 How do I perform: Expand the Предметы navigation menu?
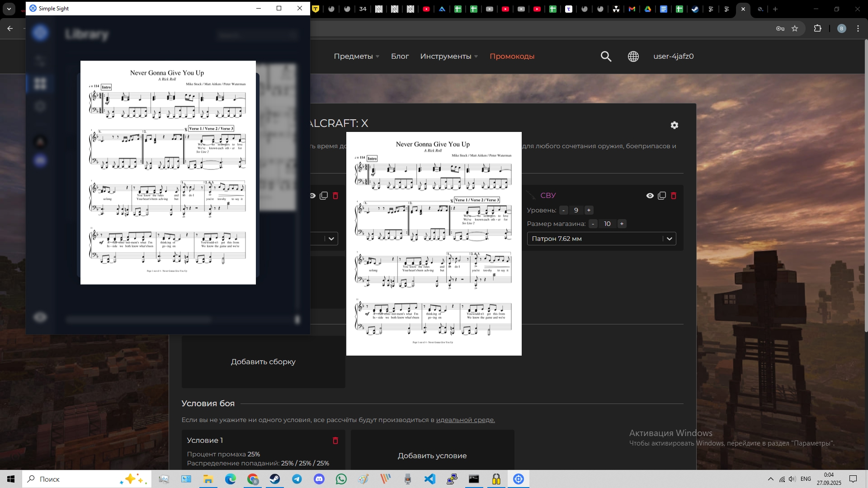pyautogui.click(x=356, y=56)
